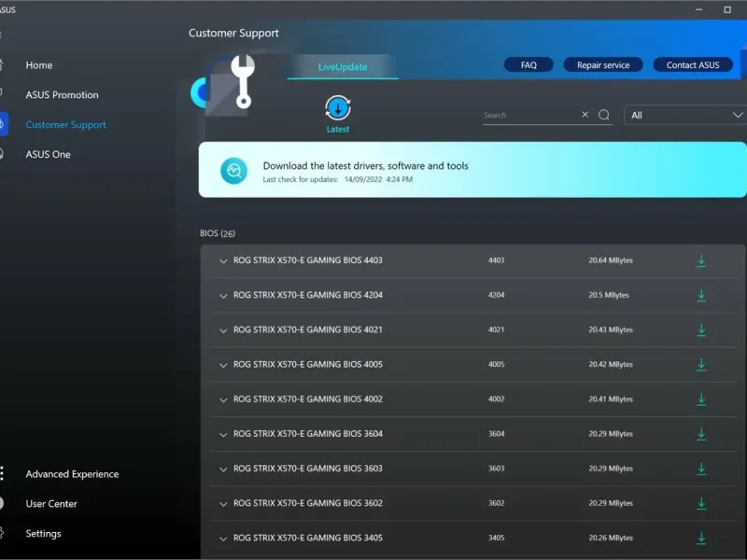Download ROG STRIX X570-E BIOS 3405
The image size is (747, 560).
click(701, 539)
